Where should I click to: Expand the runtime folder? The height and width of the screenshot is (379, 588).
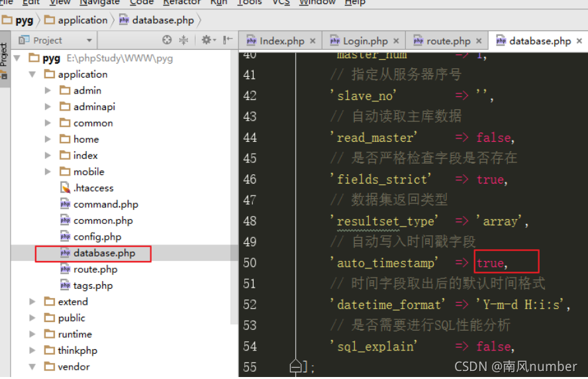tap(32, 334)
